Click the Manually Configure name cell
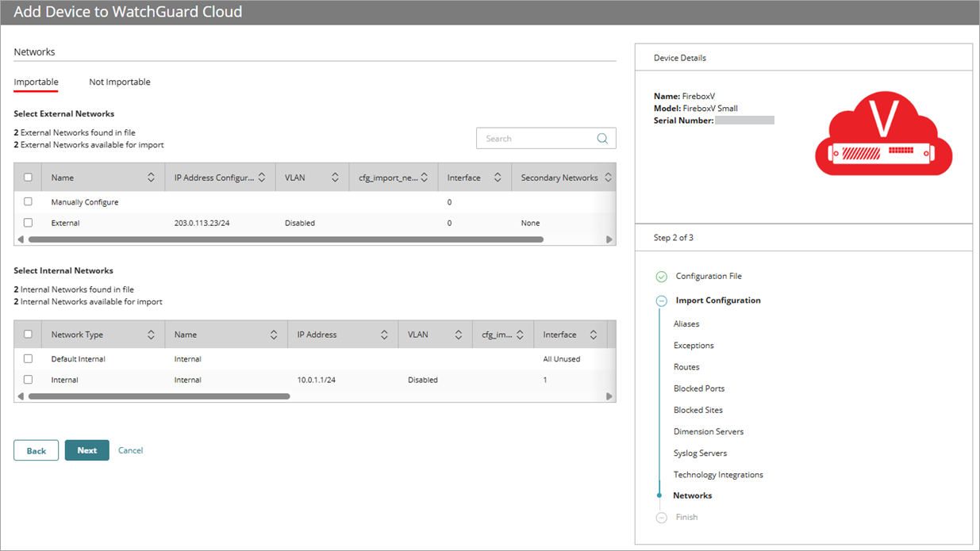This screenshot has height=551, width=980. (85, 202)
